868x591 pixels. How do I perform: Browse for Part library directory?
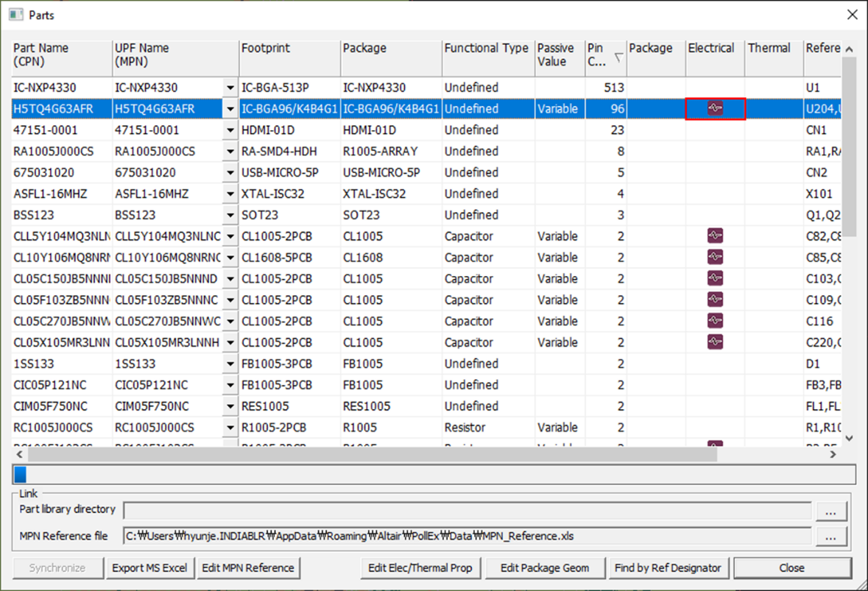(x=831, y=510)
